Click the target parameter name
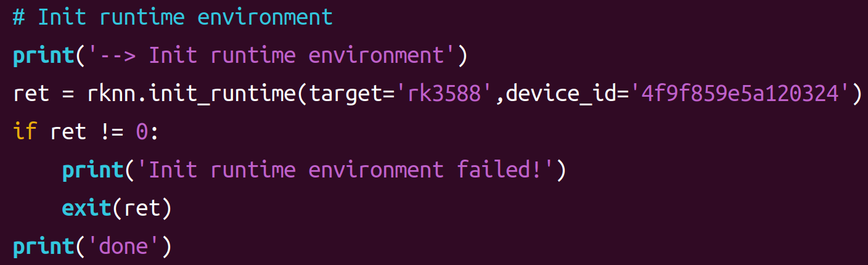This screenshot has width=868, height=265. point(345,94)
